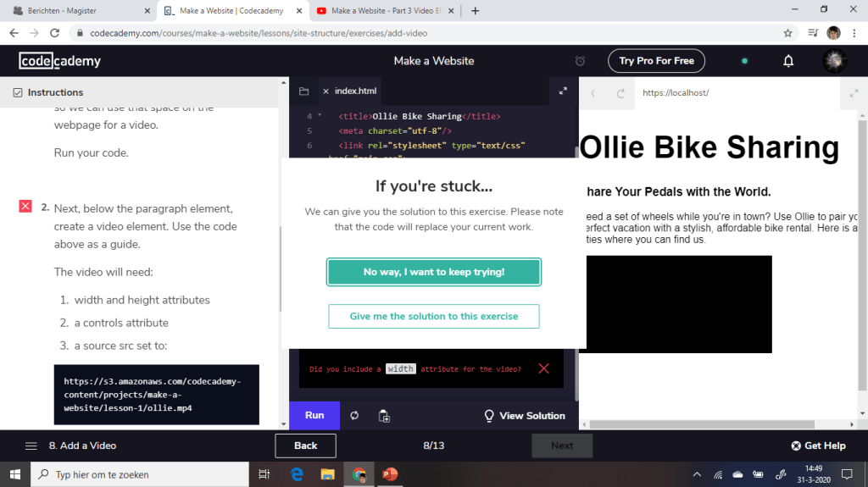Open the user profile avatar menu
The width and height of the screenshot is (868, 487).
pos(834,61)
